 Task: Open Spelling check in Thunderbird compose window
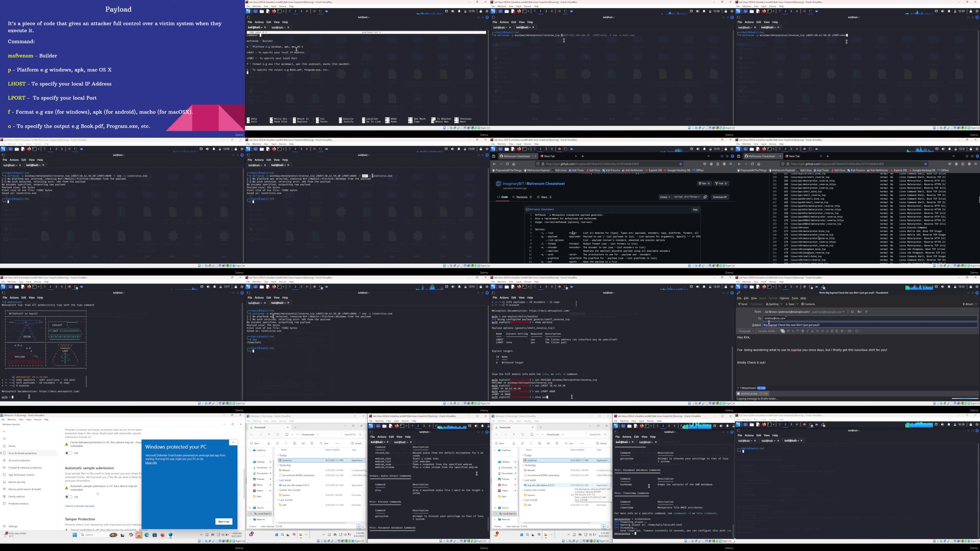pyautogui.click(x=772, y=304)
